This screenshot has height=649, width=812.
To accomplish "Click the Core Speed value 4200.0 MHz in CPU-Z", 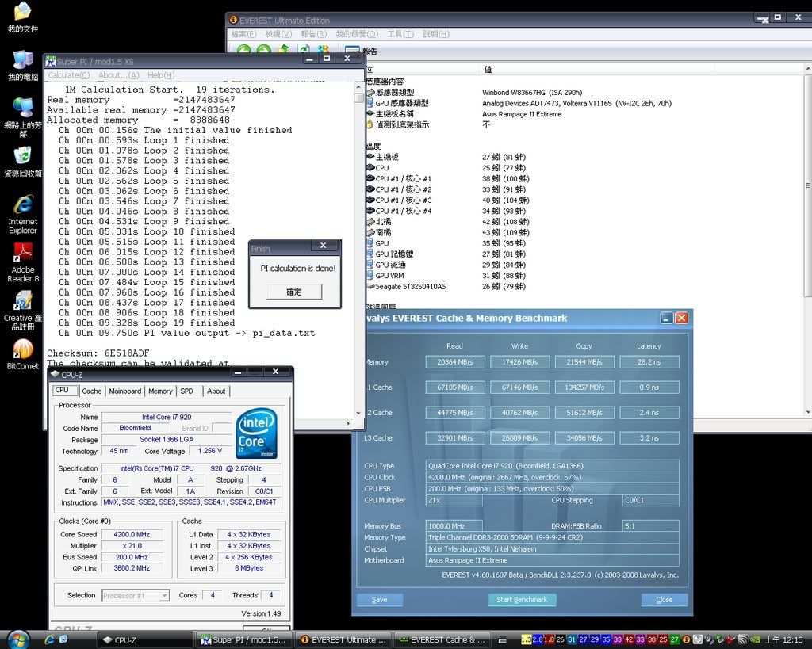I will [x=132, y=534].
